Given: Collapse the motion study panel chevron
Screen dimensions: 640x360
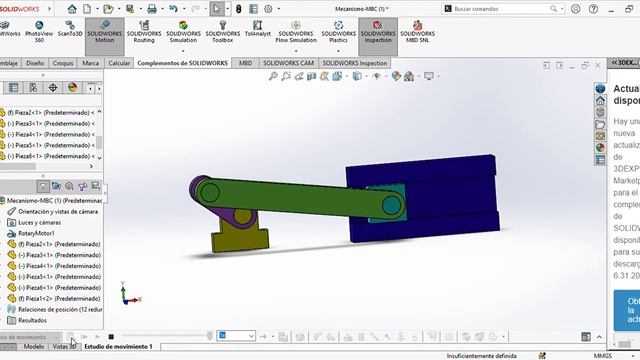Looking at the screenshot, I should coord(599,337).
